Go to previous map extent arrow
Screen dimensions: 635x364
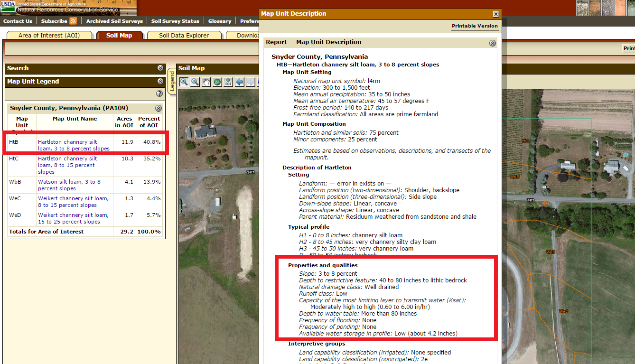240,82
